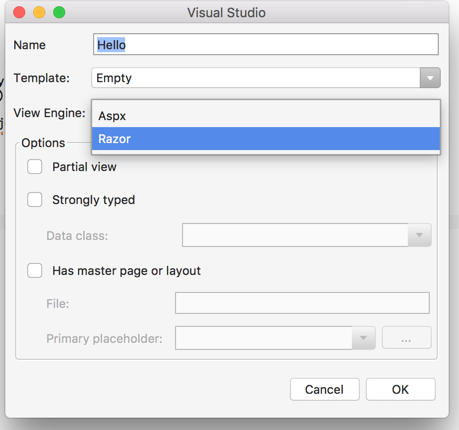Check the Strongly typed option
Screen dimensions: 459x430
click(35, 200)
